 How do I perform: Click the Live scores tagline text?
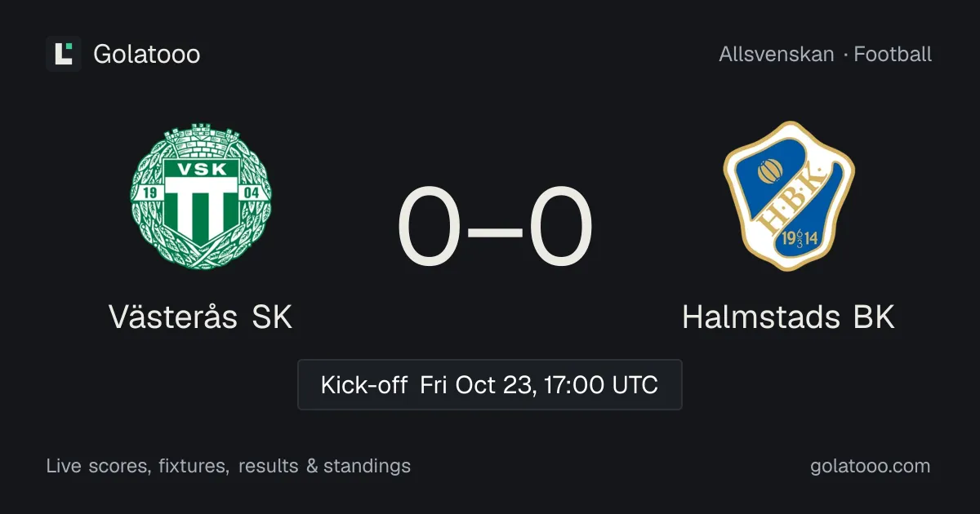[x=229, y=467]
